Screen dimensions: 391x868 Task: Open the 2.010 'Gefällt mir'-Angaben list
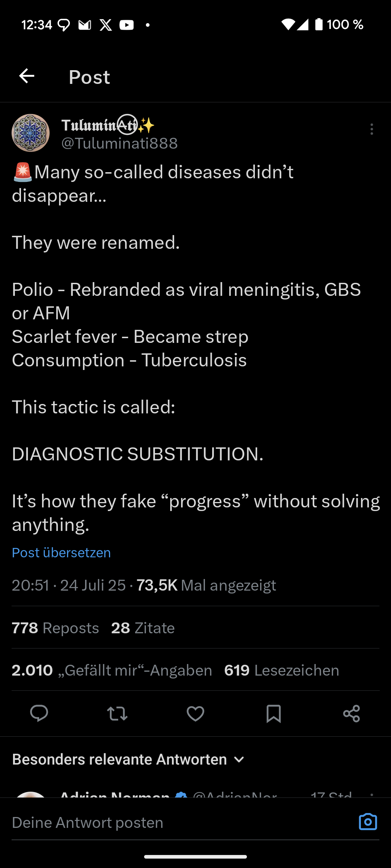(112, 670)
